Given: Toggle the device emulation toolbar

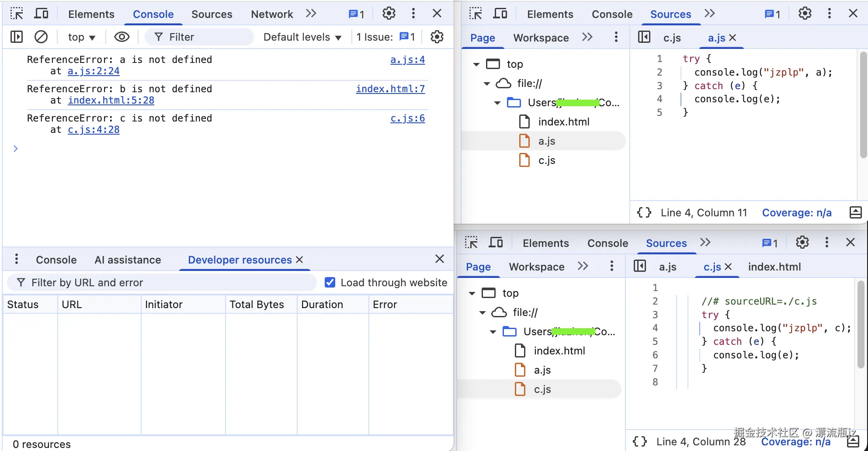Looking at the screenshot, I should tap(41, 13).
